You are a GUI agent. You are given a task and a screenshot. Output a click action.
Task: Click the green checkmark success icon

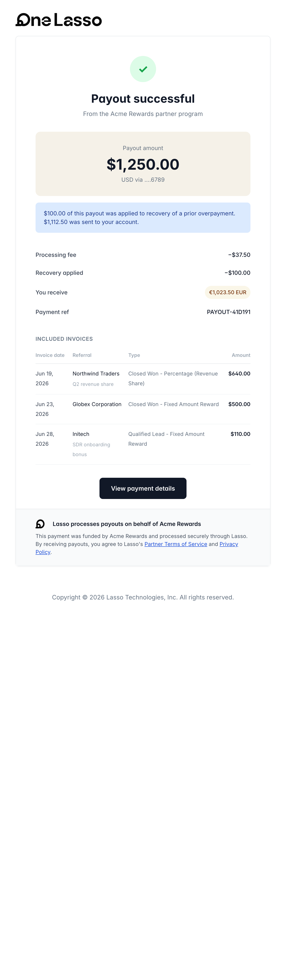click(x=143, y=69)
